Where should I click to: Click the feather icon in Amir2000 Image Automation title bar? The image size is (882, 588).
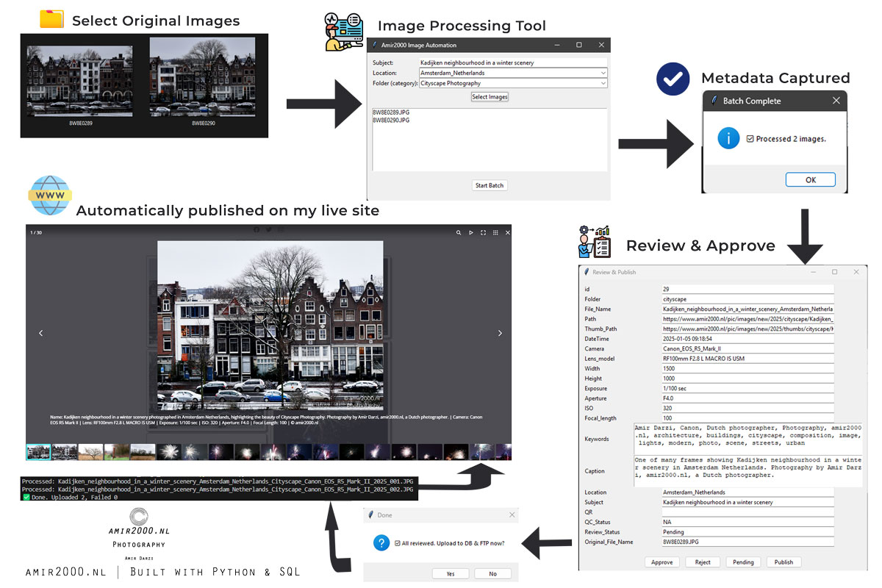[376, 46]
